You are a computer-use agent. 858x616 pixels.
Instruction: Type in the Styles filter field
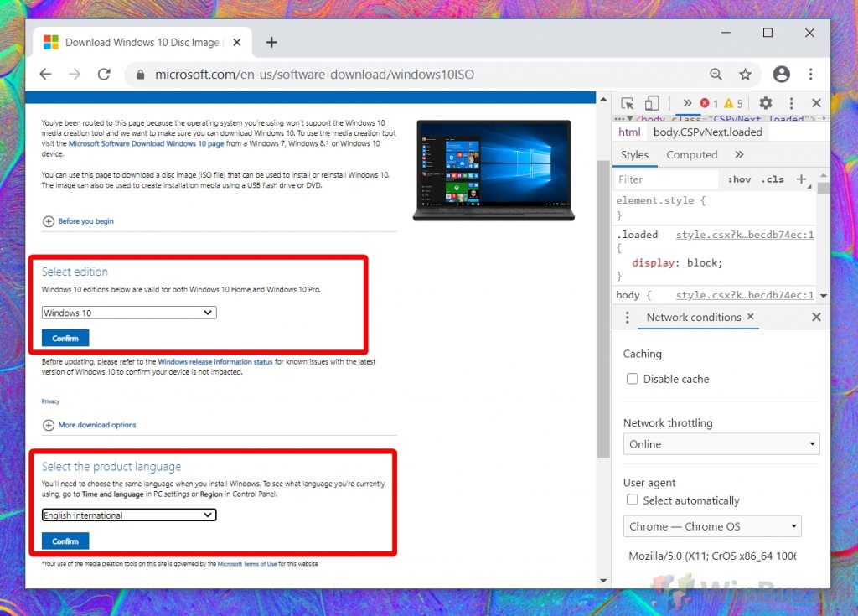pos(666,179)
